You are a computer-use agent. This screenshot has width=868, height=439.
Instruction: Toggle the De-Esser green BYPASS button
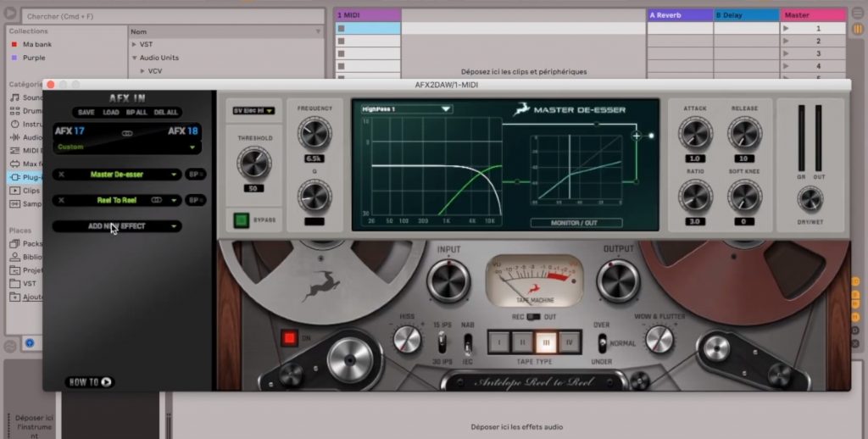242,220
